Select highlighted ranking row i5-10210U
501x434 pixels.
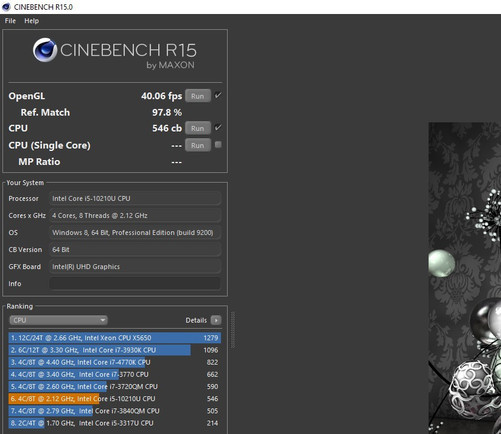coord(115,399)
